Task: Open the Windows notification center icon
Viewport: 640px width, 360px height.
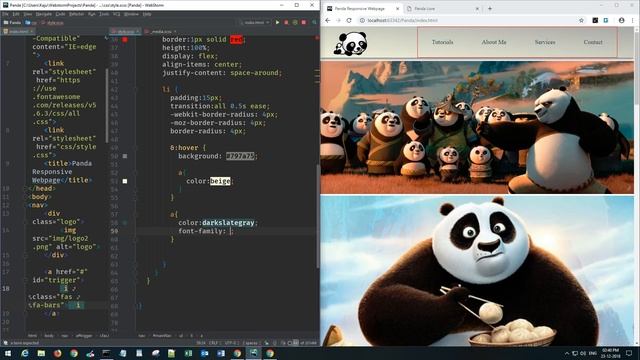Action: (x=629, y=353)
